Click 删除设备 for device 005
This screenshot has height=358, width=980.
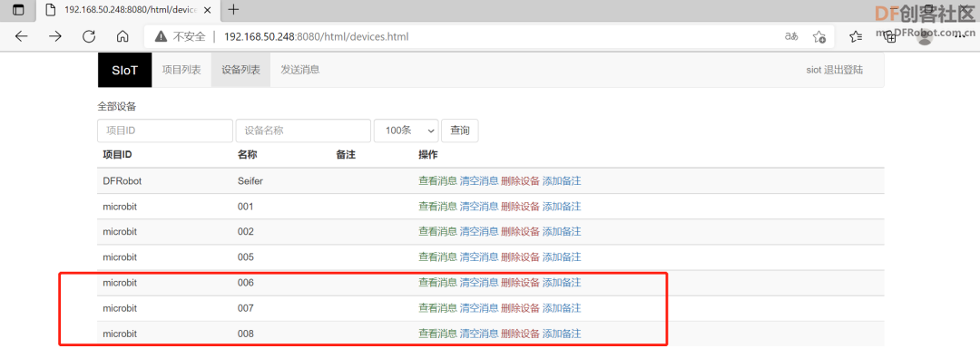(x=520, y=257)
